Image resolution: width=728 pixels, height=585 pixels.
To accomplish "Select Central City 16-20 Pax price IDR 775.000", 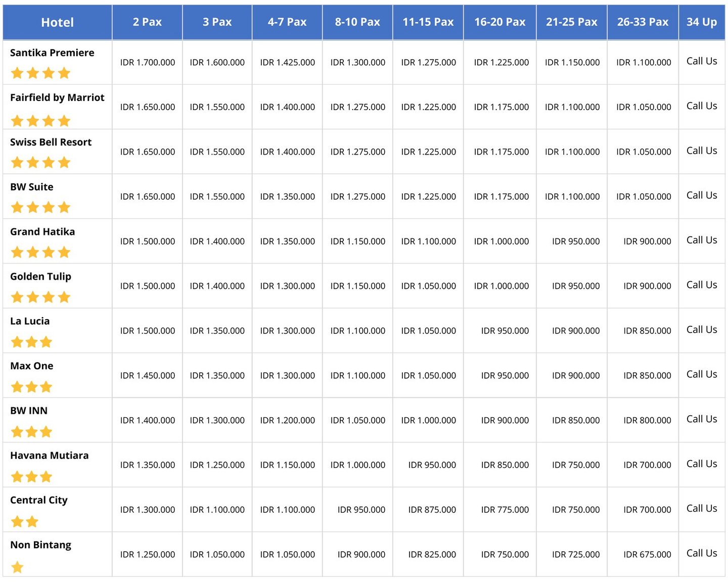I will click(505, 510).
